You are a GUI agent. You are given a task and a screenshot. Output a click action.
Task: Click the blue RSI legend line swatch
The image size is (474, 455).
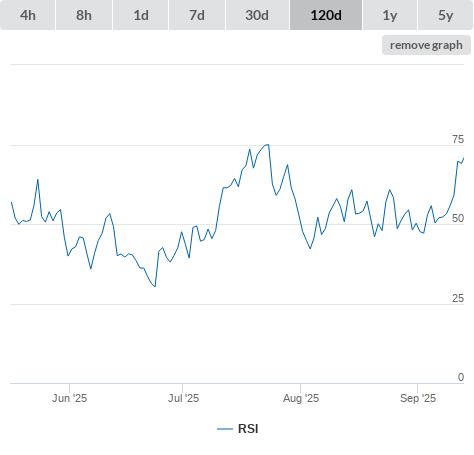(x=225, y=429)
